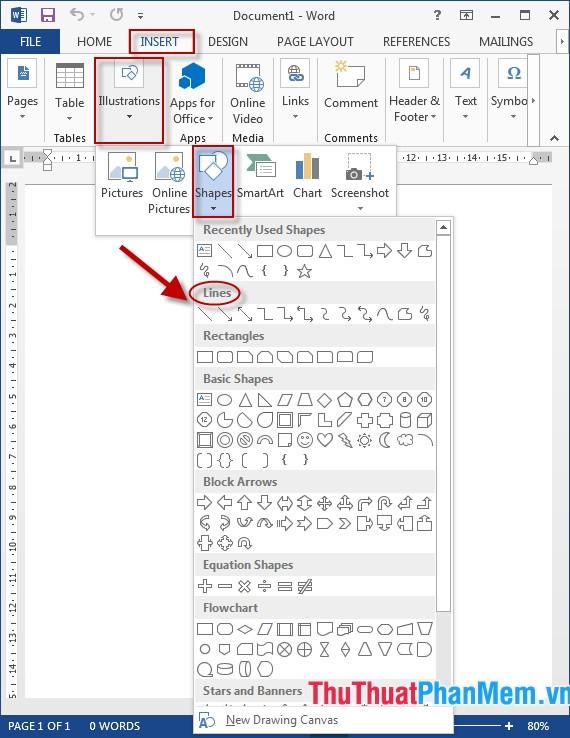The width and height of the screenshot is (570, 738).
Task: Open the Shapes gallery button
Action: tap(213, 181)
